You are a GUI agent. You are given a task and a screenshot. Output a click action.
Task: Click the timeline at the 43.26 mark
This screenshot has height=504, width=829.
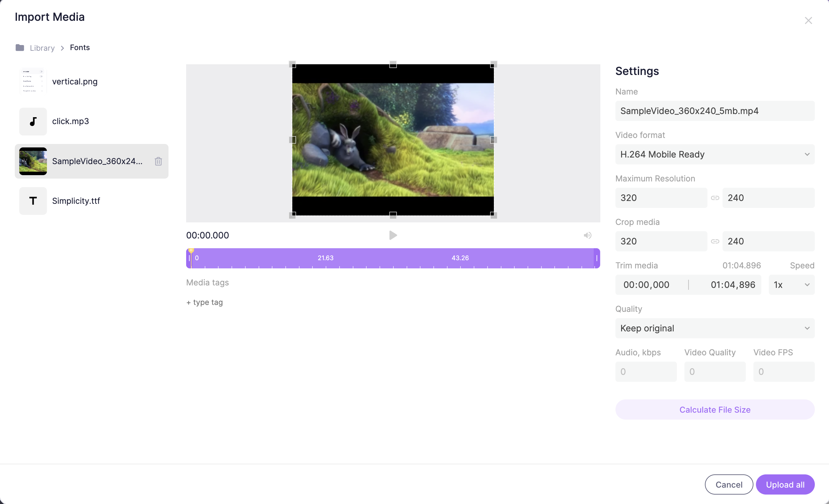(x=460, y=258)
